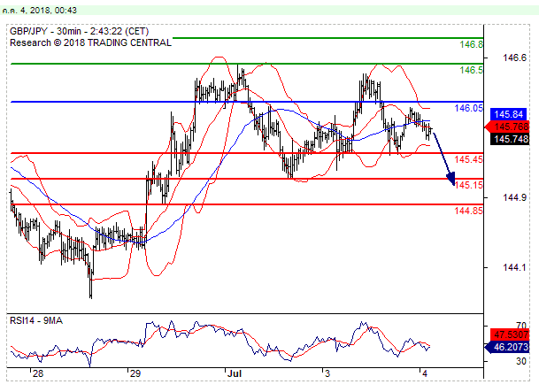Screen dimensions: 539x392
Task: Select the 145.45 support level label
Action: coord(468,159)
